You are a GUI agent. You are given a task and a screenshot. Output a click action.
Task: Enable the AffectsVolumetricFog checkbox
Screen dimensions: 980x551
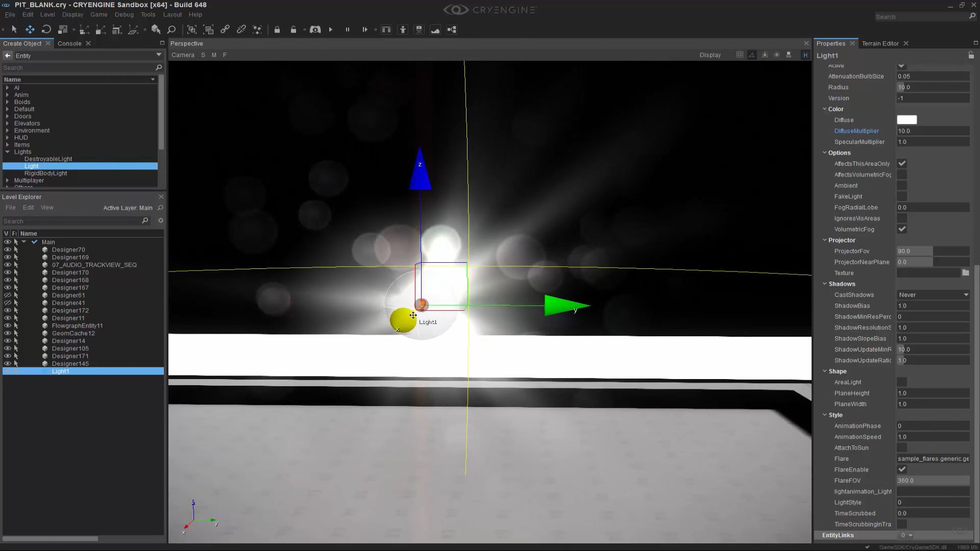click(x=902, y=175)
